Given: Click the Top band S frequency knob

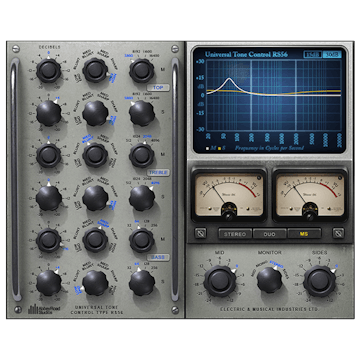Looking at the screenshot, I should tap(142, 113).
